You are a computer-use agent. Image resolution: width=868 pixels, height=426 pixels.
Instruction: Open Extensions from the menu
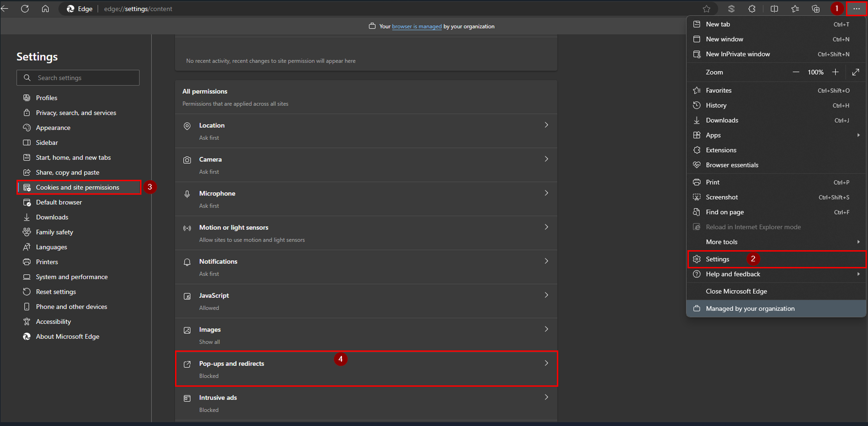(776, 150)
